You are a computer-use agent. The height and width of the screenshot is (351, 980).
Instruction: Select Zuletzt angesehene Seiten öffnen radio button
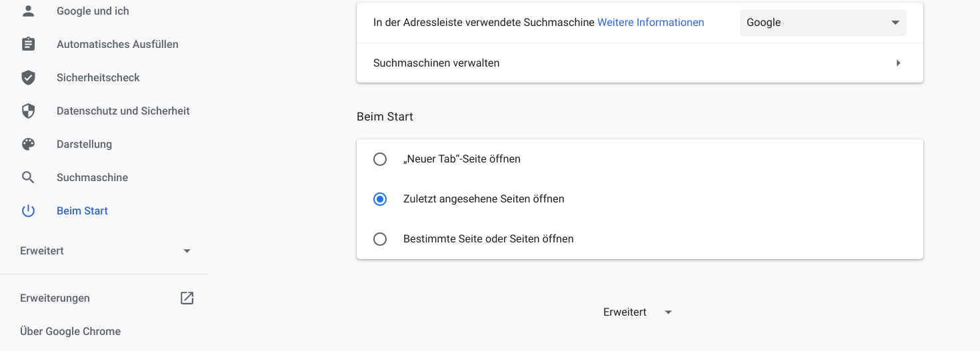[x=380, y=199]
